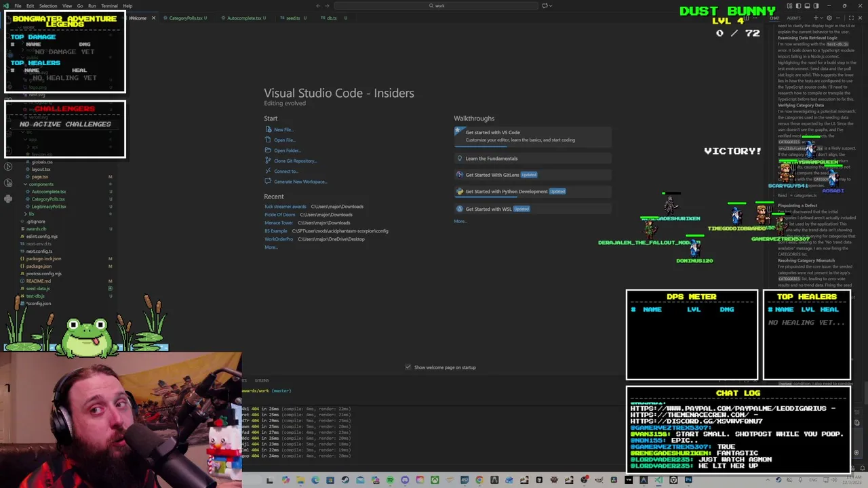Open File Explorer from the taskbar
The width and height of the screenshot is (868, 488).
[300, 480]
